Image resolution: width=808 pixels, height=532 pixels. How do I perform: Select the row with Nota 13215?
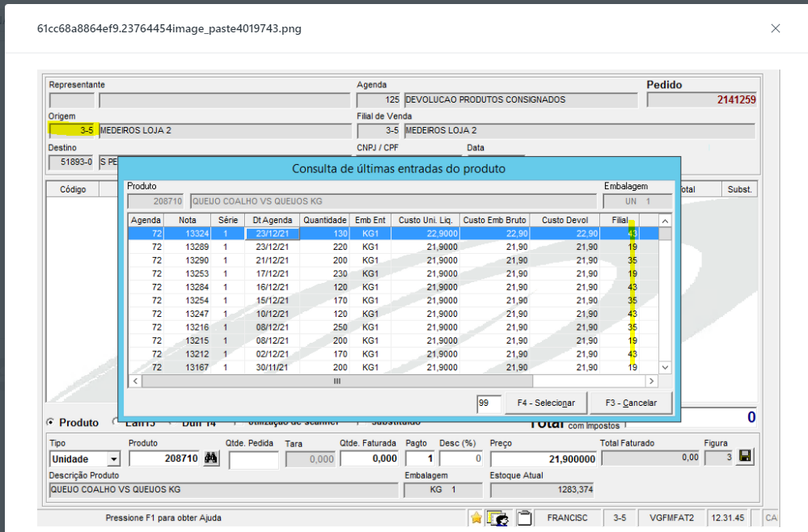click(393, 340)
